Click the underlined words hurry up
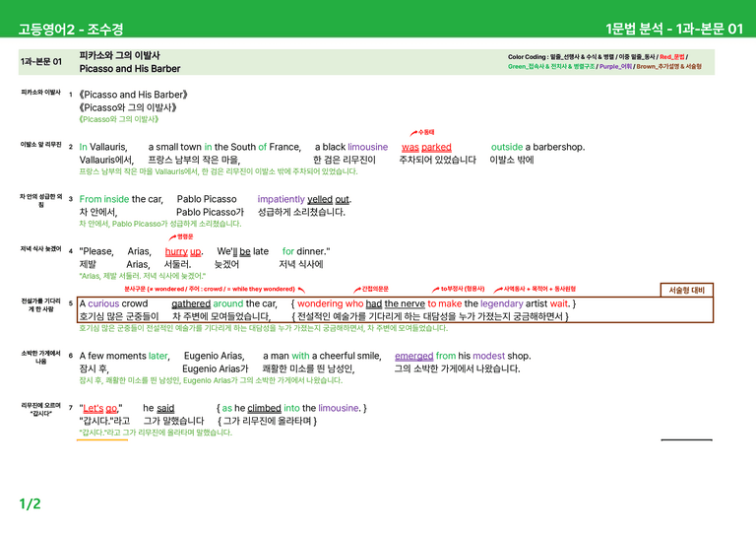This screenshot has height=535, width=756. (183, 251)
